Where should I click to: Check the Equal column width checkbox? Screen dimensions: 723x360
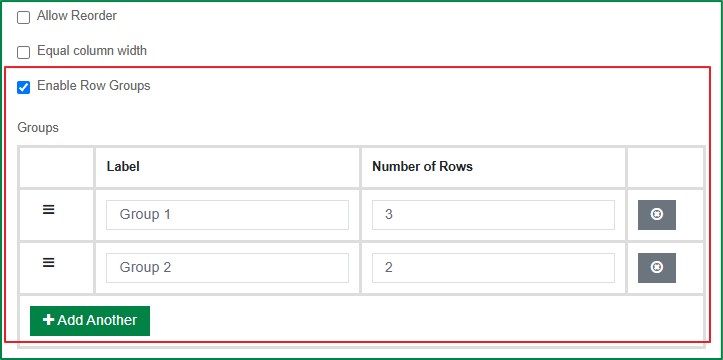[x=24, y=52]
